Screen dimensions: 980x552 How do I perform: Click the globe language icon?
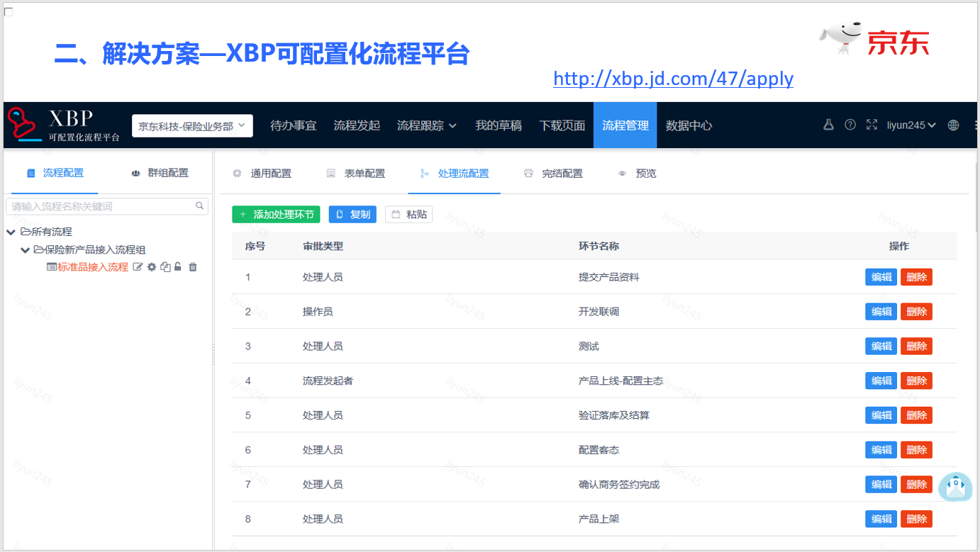click(x=953, y=125)
